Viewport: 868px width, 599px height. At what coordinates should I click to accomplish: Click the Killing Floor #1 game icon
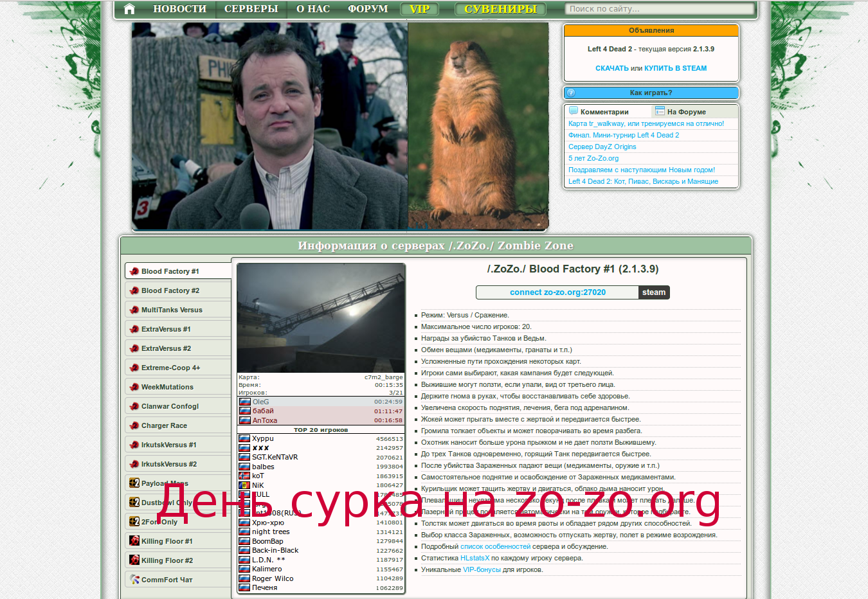[134, 541]
